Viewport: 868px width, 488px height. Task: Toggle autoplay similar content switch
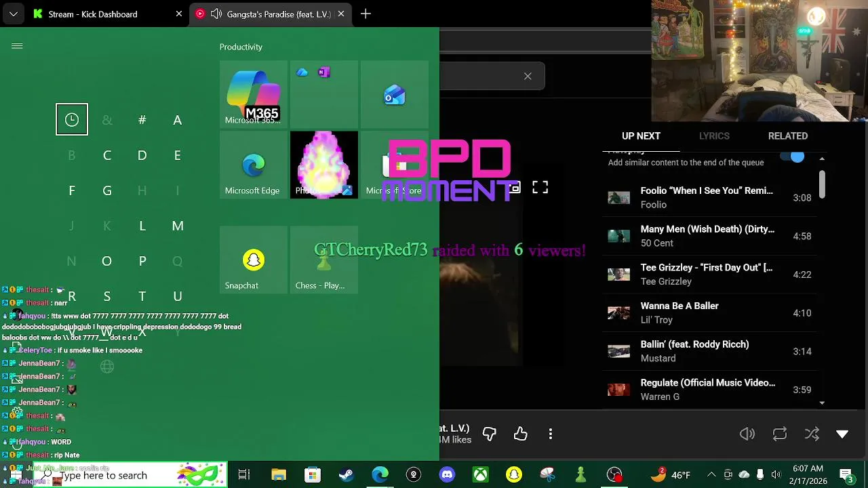tap(793, 157)
